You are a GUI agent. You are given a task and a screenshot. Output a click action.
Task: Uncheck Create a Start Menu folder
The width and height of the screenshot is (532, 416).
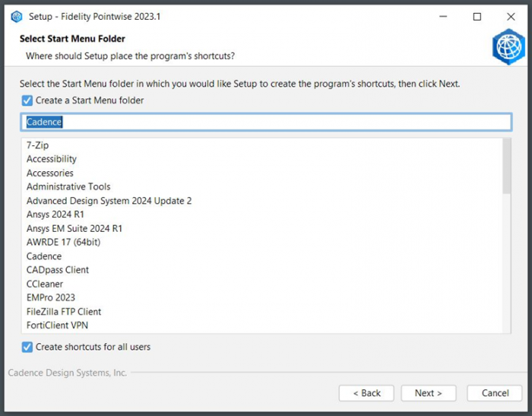(x=27, y=100)
